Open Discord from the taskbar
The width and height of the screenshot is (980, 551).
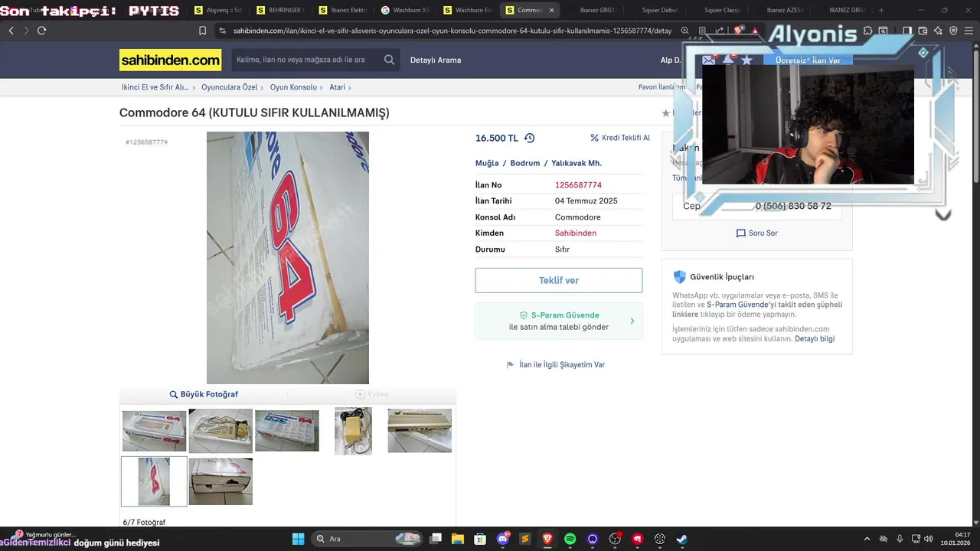[x=503, y=539]
